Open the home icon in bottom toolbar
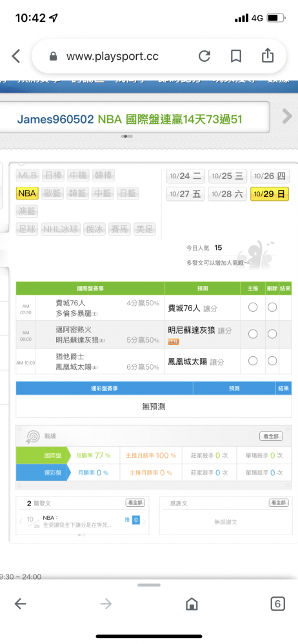The height and width of the screenshot is (644, 298). tap(192, 603)
